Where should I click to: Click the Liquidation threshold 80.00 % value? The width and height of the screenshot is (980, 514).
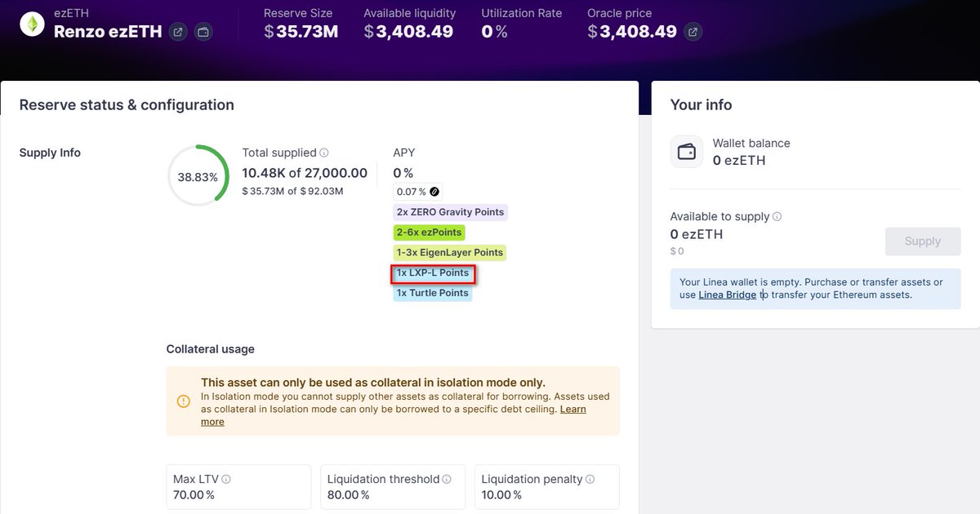tap(349, 495)
